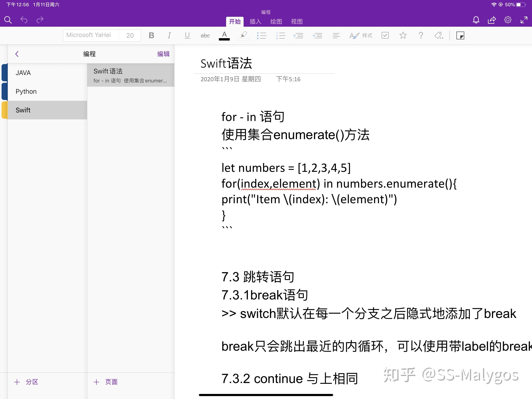Undo the last action
Image resolution: width=532 pixels, height=399 pixels.
(x=24, y=20)
